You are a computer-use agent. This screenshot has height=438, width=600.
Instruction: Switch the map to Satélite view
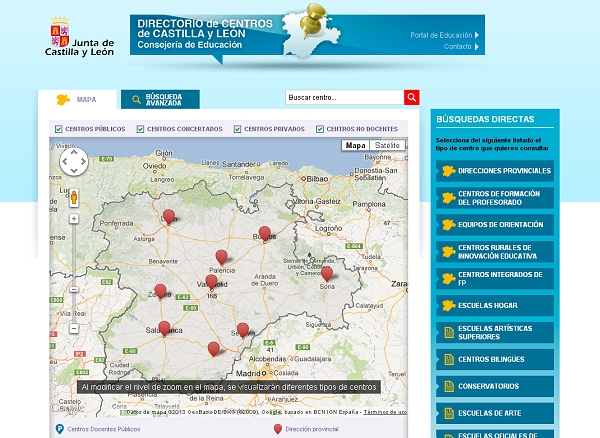click(387, 145)
